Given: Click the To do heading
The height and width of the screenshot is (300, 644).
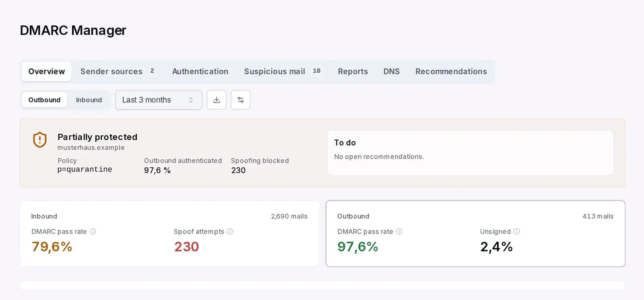Looking at the screenshot, I should 345,143.
